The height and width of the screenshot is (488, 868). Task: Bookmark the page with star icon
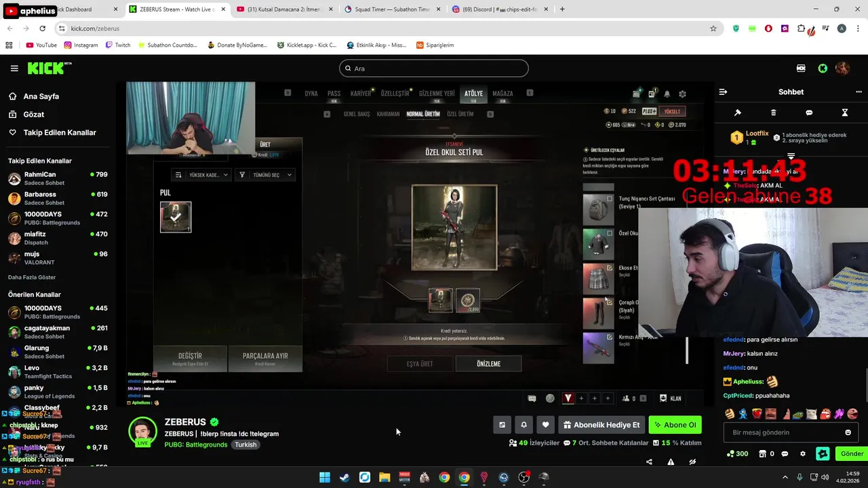click(x=713, y=28)
